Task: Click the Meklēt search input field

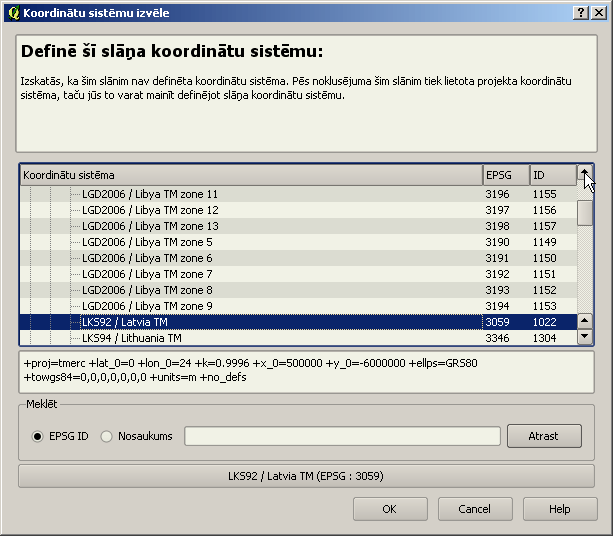Action: coord(342,436)
